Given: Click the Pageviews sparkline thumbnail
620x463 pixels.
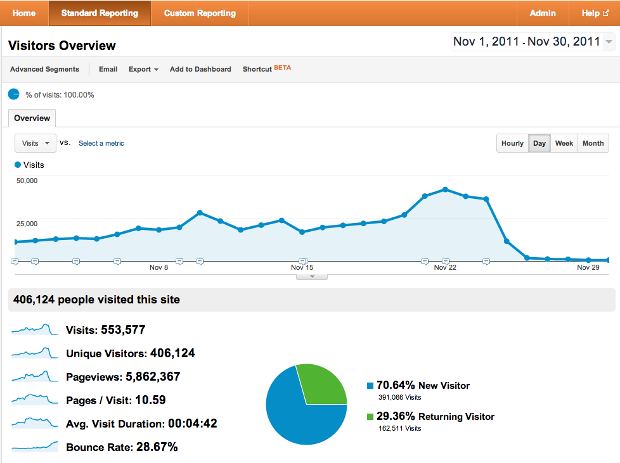Looking at the screenshot, I should pos(34,376).
